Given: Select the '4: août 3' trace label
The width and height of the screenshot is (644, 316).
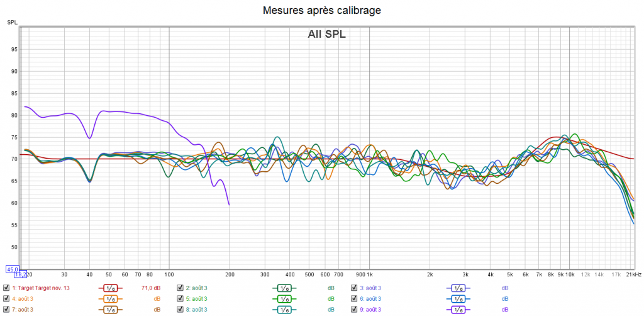Looking at the screenshot, I should coord(23,299).
